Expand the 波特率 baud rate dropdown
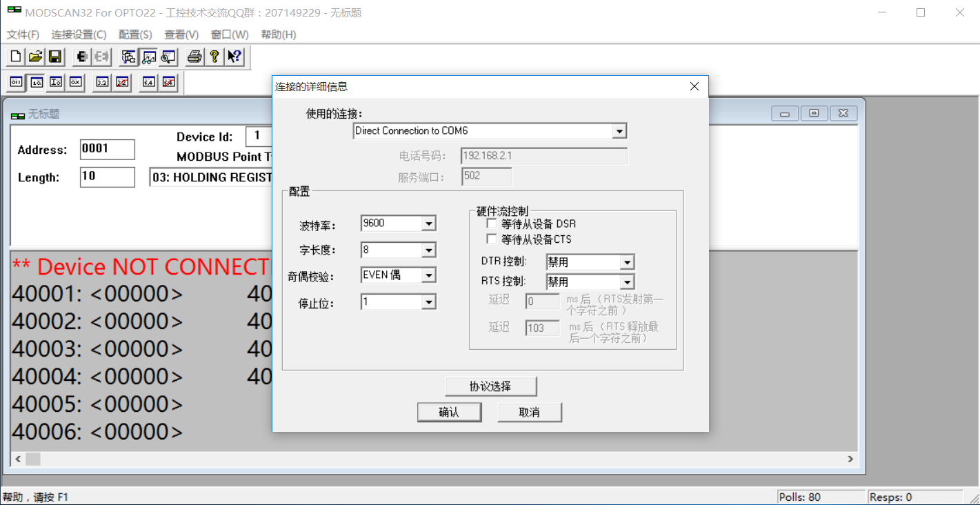The height and width of the screenshot is (505, 980). click(x=429, y=224)
